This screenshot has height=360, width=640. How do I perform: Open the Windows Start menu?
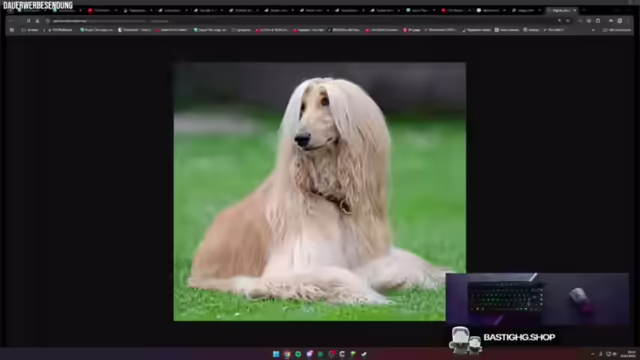pos(276,354)
